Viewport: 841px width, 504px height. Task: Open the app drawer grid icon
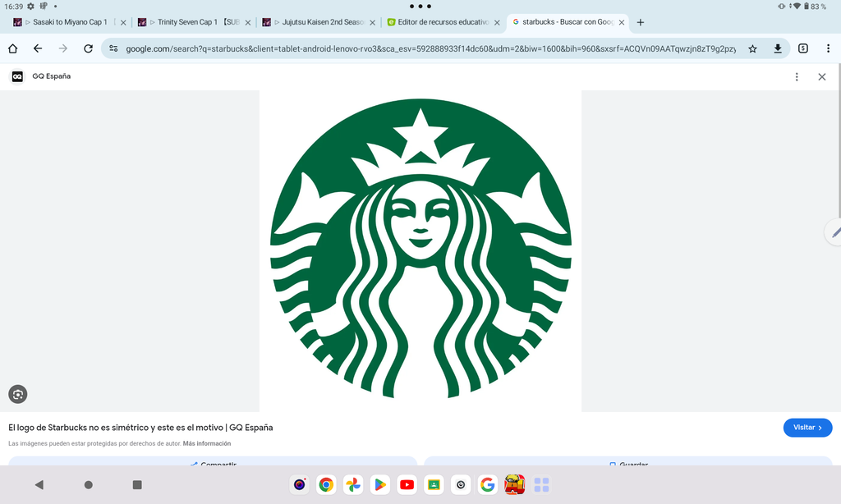coord(542,485)
